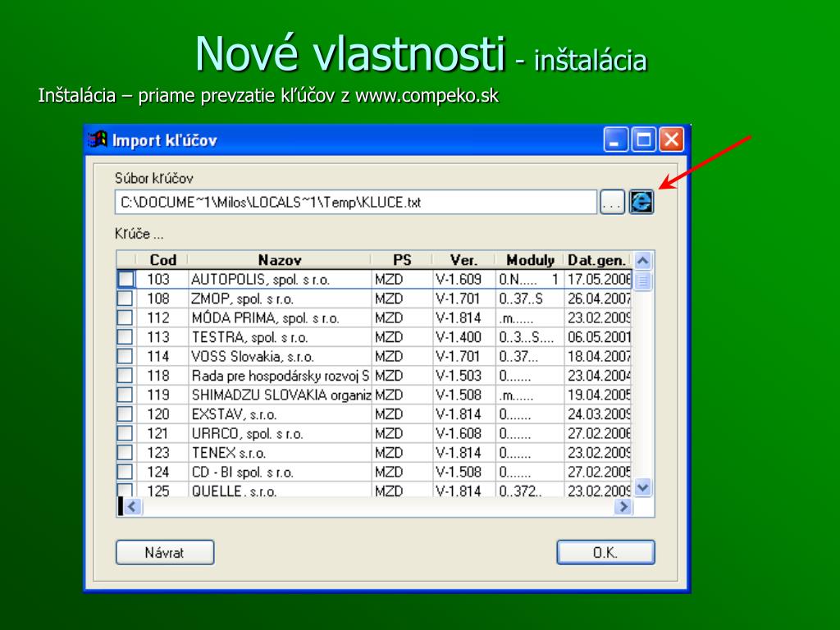
Task: Click date '26.04.2007' in ZMOP row
Action: point(598,299)
